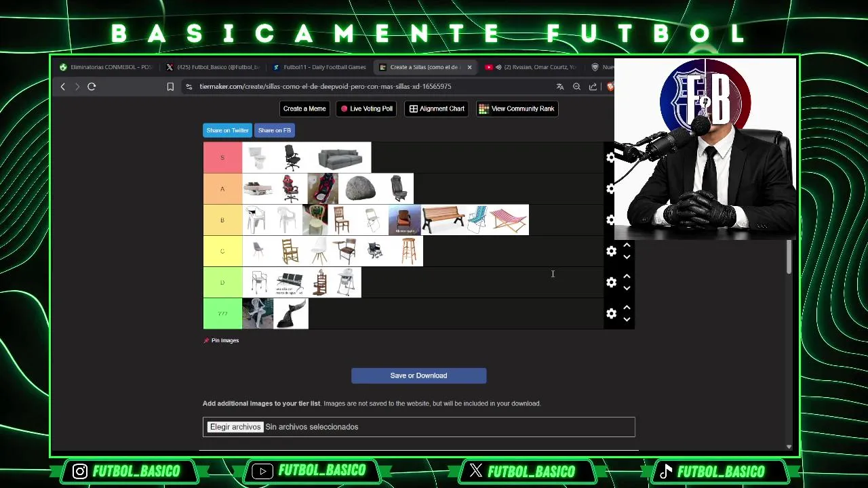The height and width of the screenshot is (488, 868).
Task: Click the zoom magnifier icon in address bar
Action: (x=576, y=87)
